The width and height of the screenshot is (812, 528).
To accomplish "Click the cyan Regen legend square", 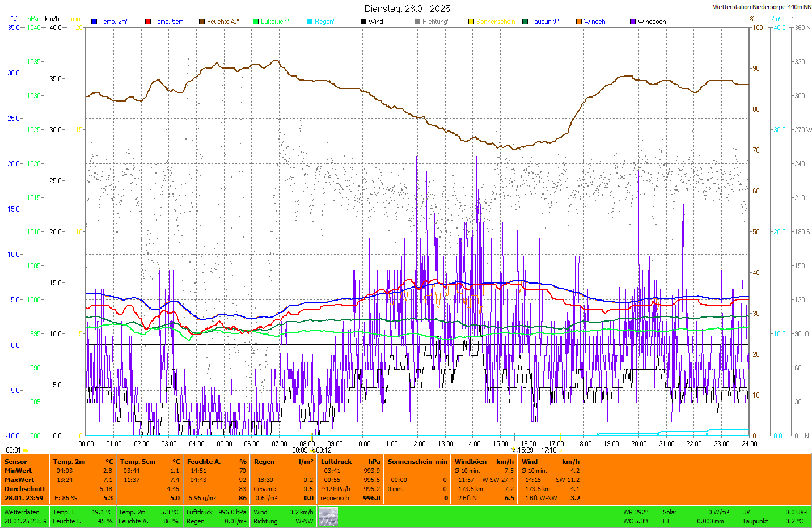I will (x=310, y=22).
